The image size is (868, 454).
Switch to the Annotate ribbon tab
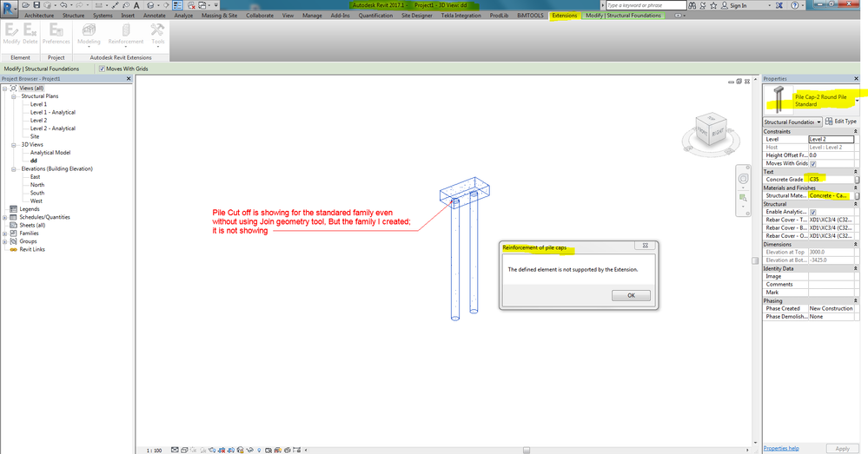(155, 16)
